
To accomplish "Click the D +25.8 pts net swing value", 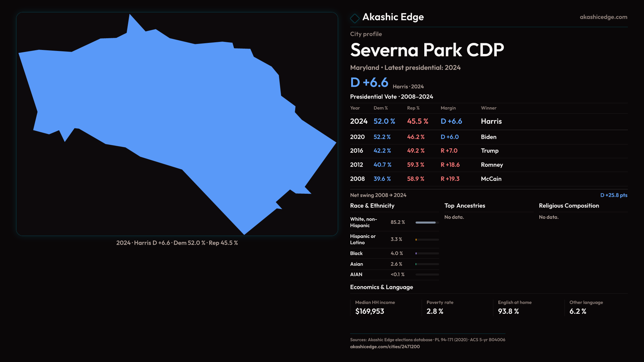I will coord(613,195).
